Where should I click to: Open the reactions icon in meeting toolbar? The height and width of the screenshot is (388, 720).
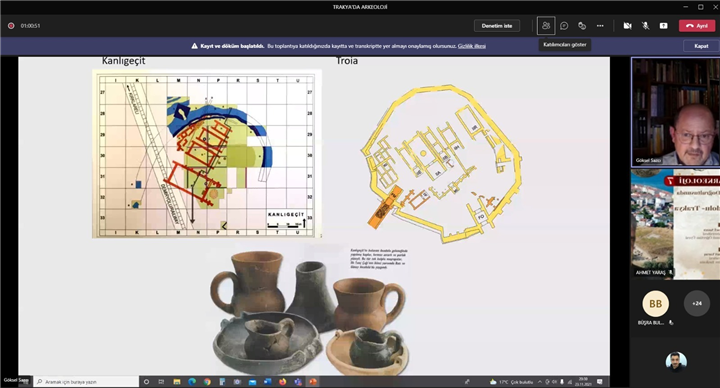pos(582,26)
